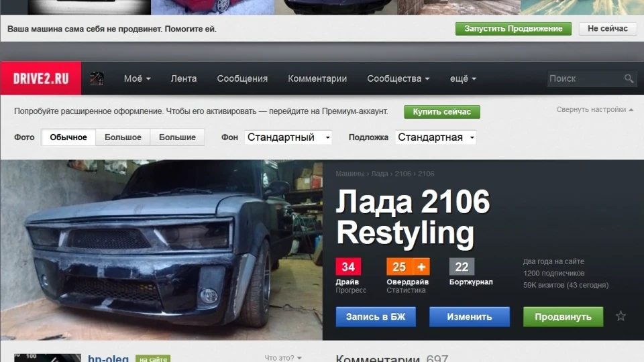Click the green Продвинуть button
Screen dimensions: 644x362
(x=563, y=317)
